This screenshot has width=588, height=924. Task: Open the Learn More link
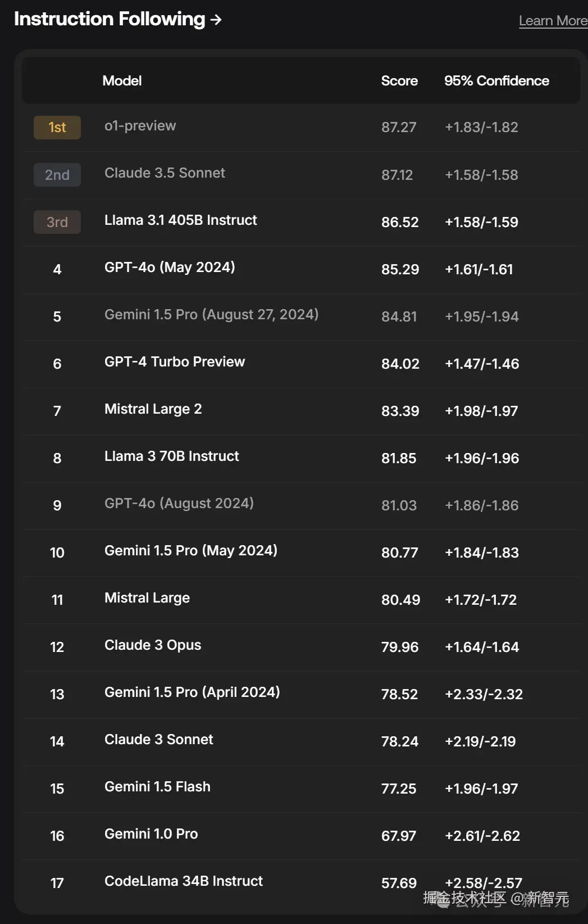tap(553, 21)
